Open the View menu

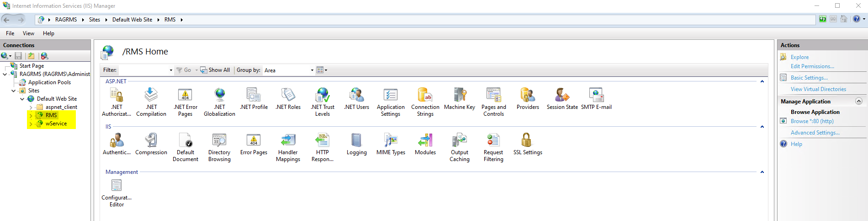click(x=28, y=33)
